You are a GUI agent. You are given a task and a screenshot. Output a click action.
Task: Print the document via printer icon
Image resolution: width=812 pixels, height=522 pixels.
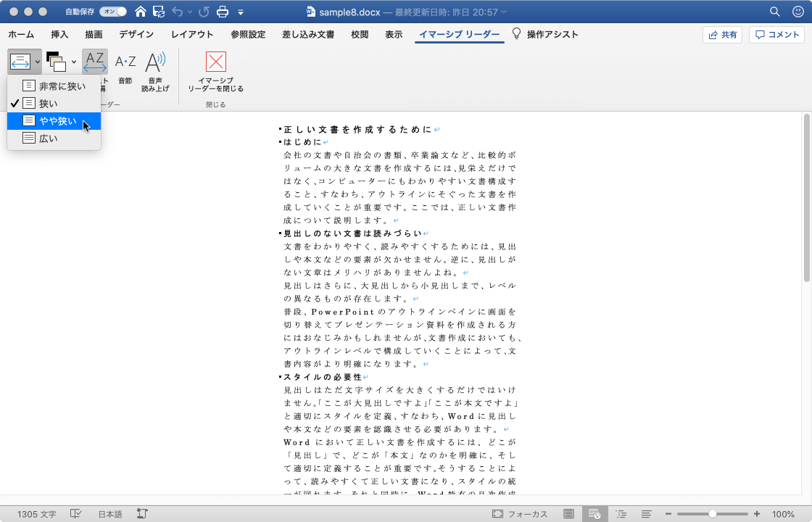point(223,12)
